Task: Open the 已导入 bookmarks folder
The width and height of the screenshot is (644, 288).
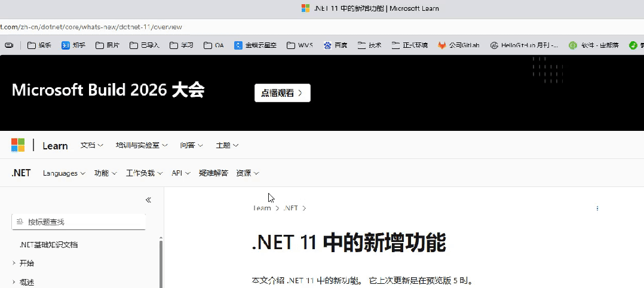Action: click(144, 45)
